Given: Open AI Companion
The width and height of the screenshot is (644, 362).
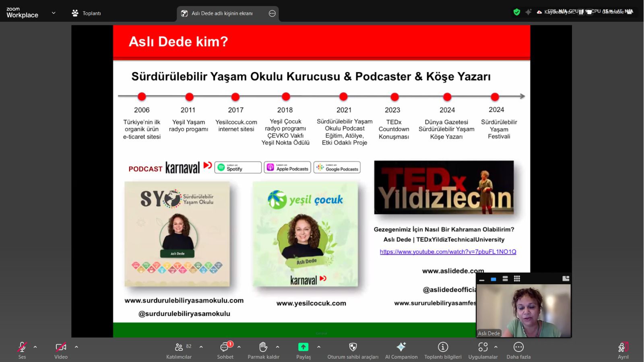Looking at the screenshot, I should (x=401, y=350).
